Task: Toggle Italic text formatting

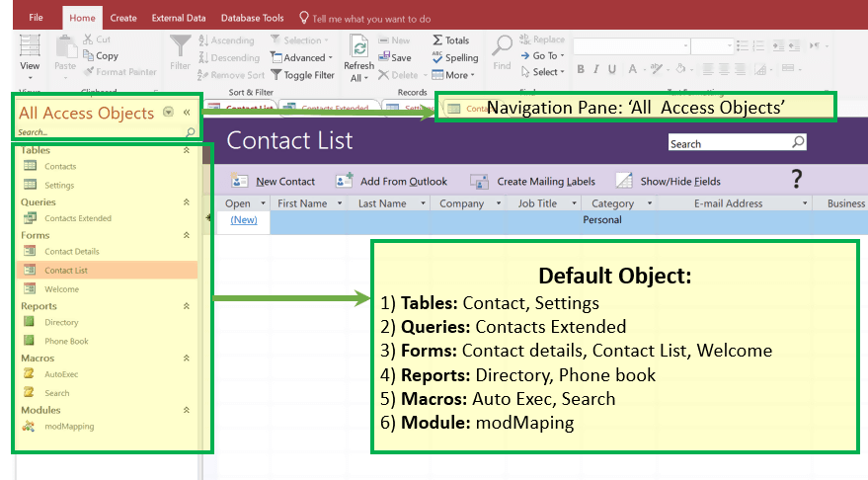Action: tap(596, 69)
